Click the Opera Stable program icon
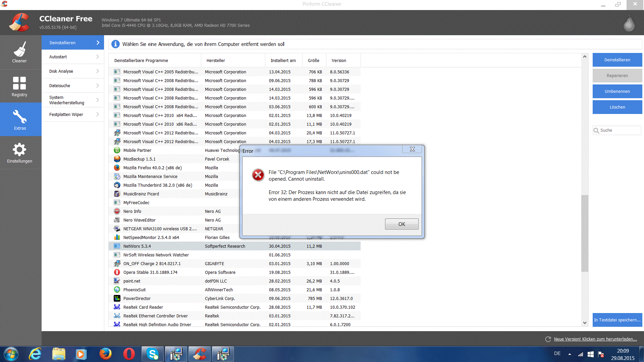The height and width of the screenshot is (362, 644). 117,272
